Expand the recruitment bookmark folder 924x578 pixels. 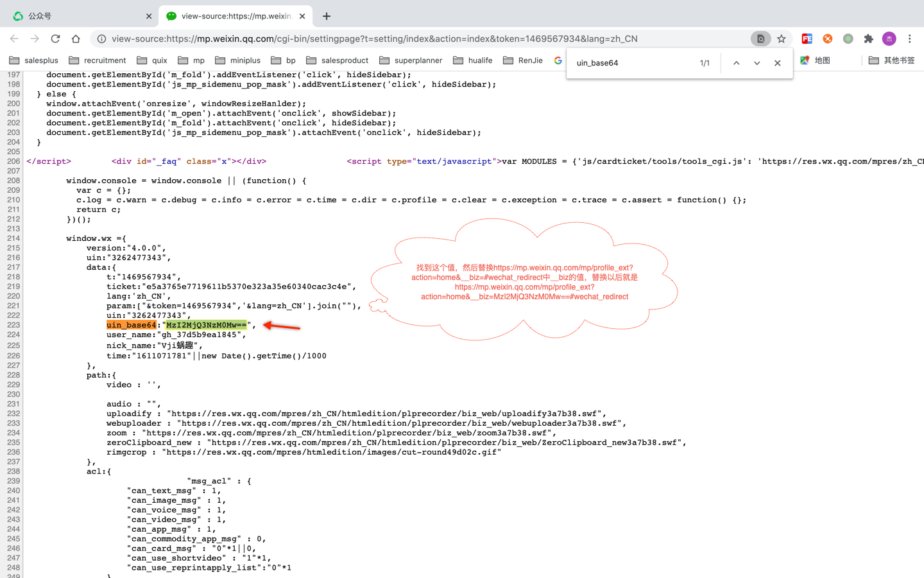pos(98,60)
